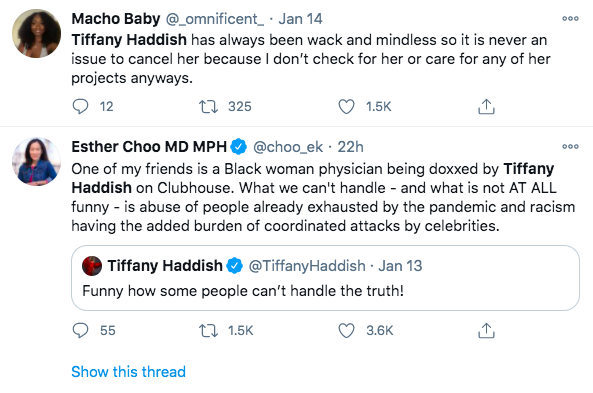Visit the @_omnificent_ handle
The image size is (593, 393).
coord(215,19)
